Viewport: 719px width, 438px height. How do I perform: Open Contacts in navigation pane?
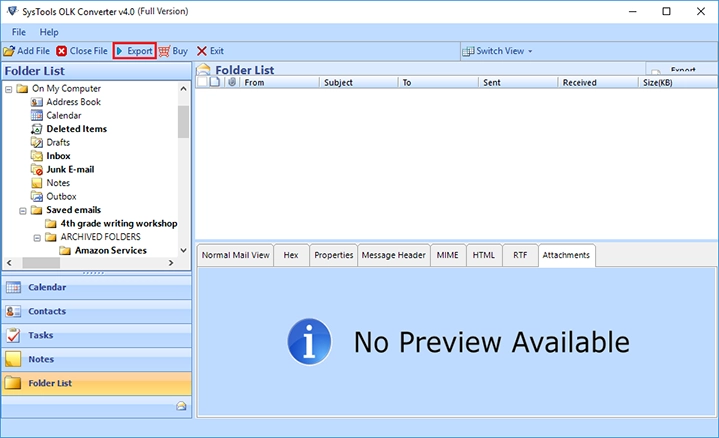point(96,311)
